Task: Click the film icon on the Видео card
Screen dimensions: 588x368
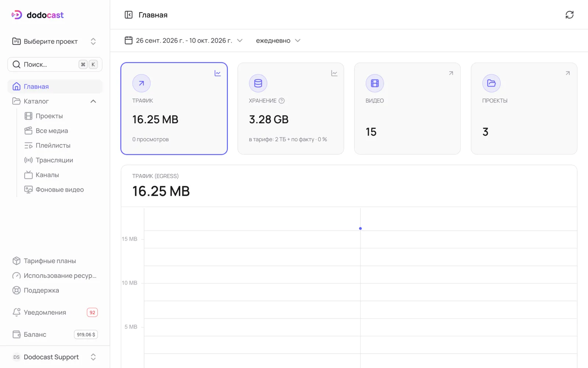Action: pyautogui.click(x=375, y=83)
